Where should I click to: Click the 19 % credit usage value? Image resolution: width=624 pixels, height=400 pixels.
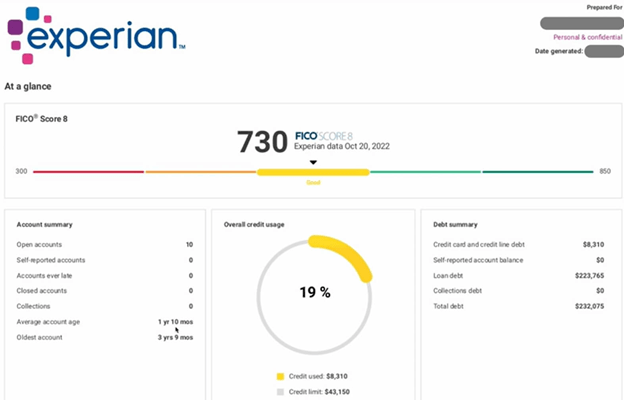pyautogui.click(x=315, y=293)
